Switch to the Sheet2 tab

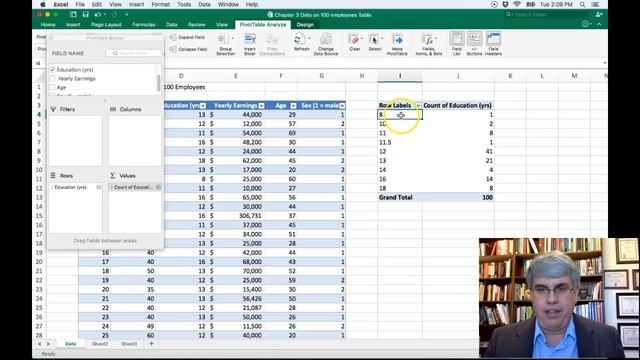click(x=100, y=344)
